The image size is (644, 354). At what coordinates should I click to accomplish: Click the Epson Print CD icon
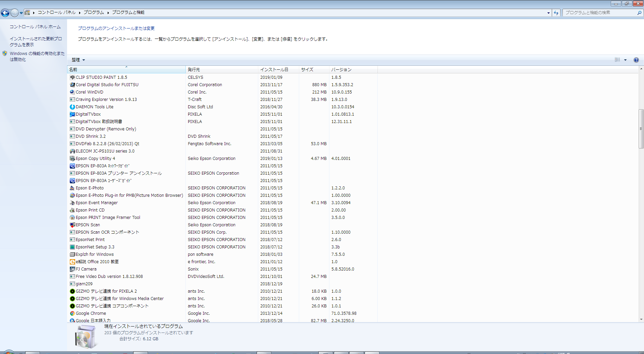[72, 210]
